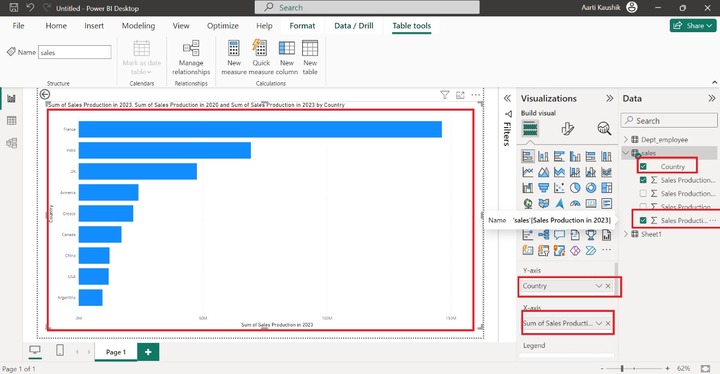Collapse the sales table node
The image size is (720, 374).
(x=625, y=153)
